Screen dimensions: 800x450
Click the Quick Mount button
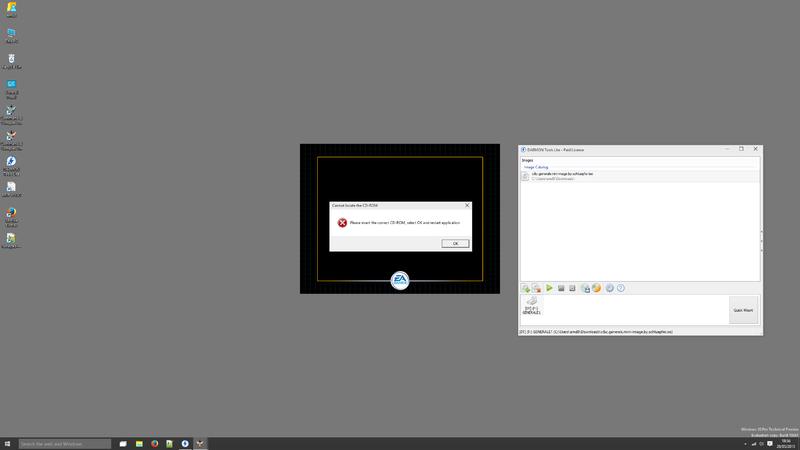coord(743,310)
